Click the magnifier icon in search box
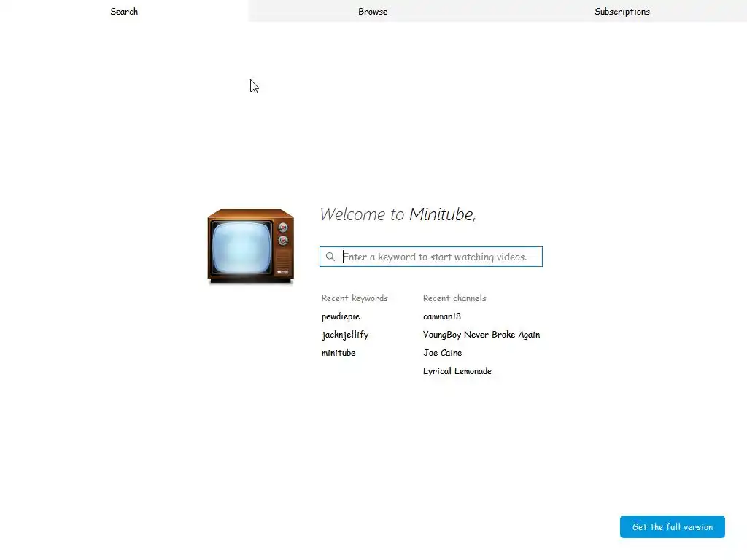 coord(330,257)
